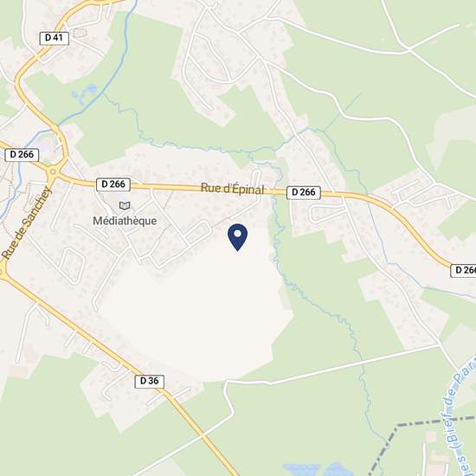Click the Rue d'Épinal street label
This screenshot has width=476, height=476.
click(233, 189)
